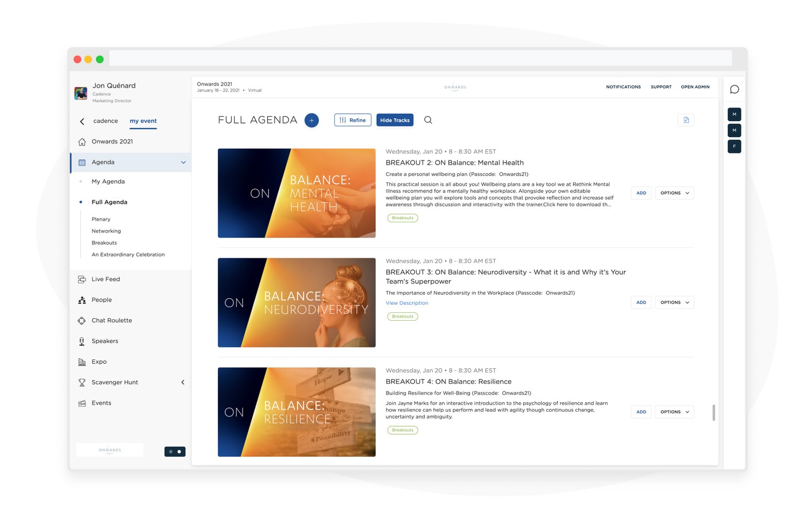The height and width of the screenshot is (516, 812).
Task: Filter by Plenary track
Action: 101,219
